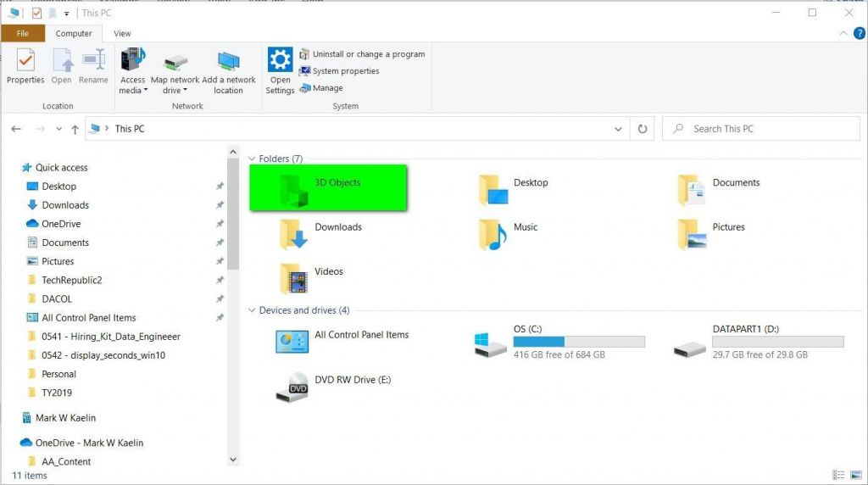Select the Documents folder in Folders
The height and width of the screenshot is (485, 868).
(x=718, y=189)
